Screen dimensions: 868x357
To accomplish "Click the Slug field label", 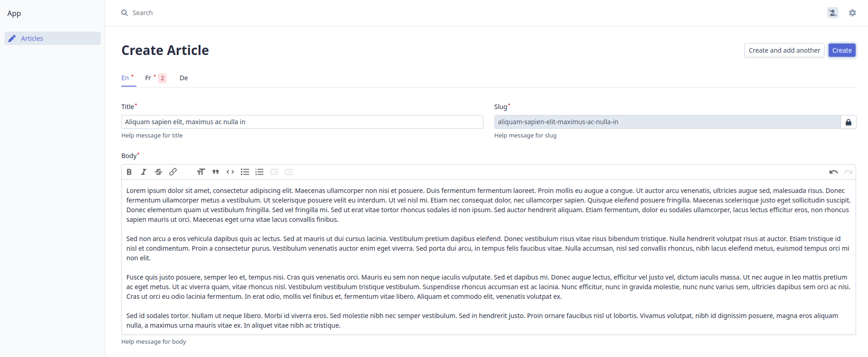I will [x=500, y=107].
